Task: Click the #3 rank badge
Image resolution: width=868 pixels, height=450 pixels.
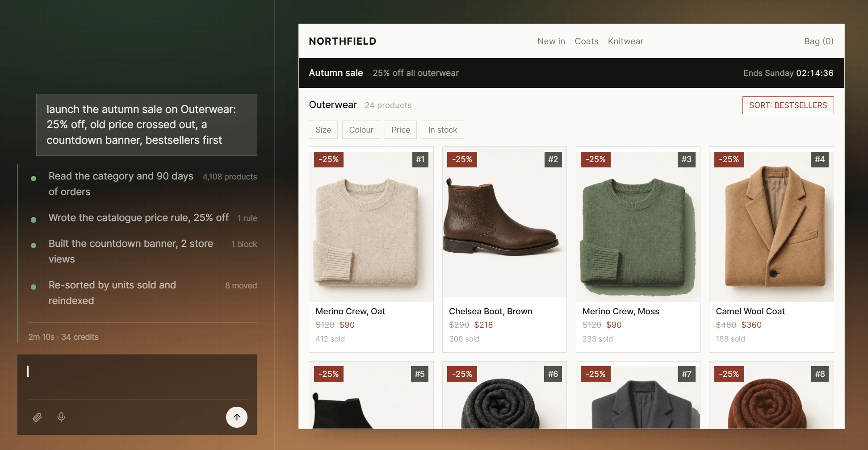Action: pyautogui.click(x=687, y=159)
